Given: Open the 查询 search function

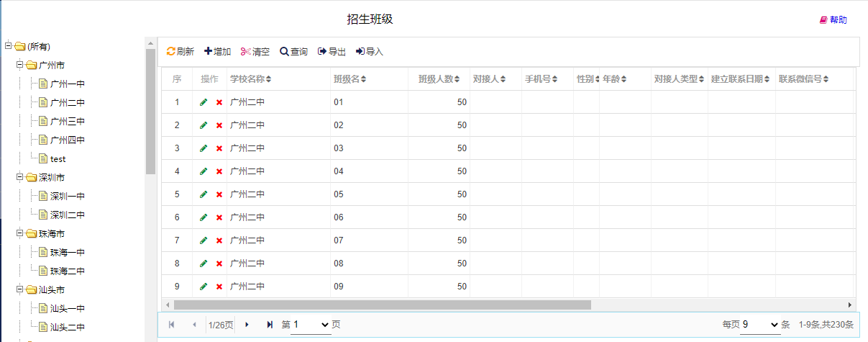Looking at the screenshot, I should tap(293, 52).
